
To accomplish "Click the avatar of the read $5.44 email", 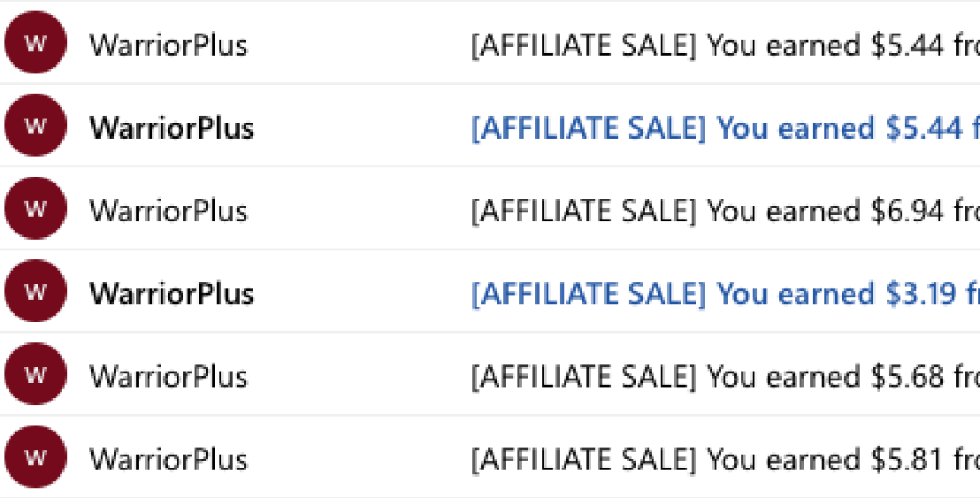I will 35,42.
